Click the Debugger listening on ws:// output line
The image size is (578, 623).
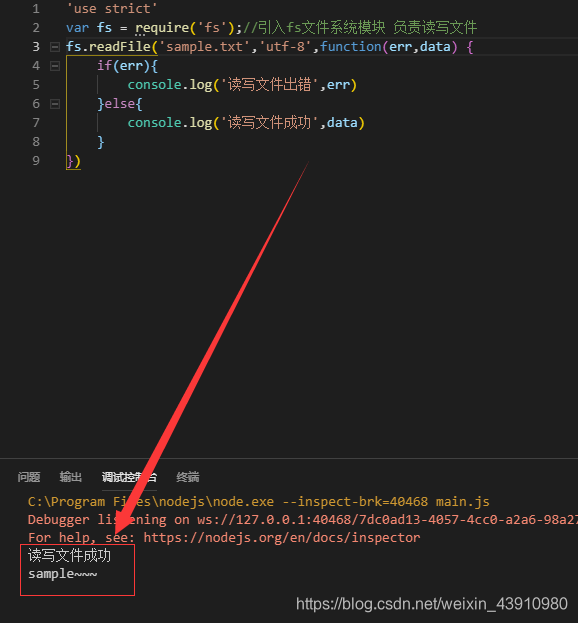pyautogui.click(x=303, y=520)
